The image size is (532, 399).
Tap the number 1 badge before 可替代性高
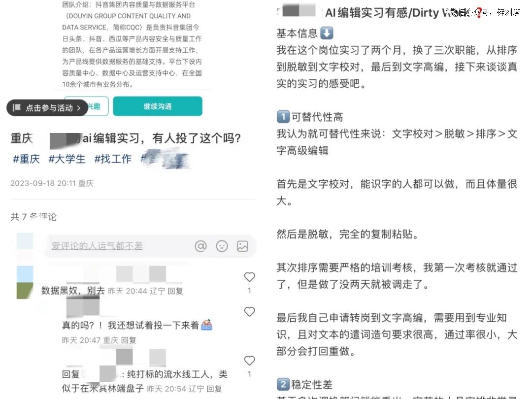coord(283,117)
